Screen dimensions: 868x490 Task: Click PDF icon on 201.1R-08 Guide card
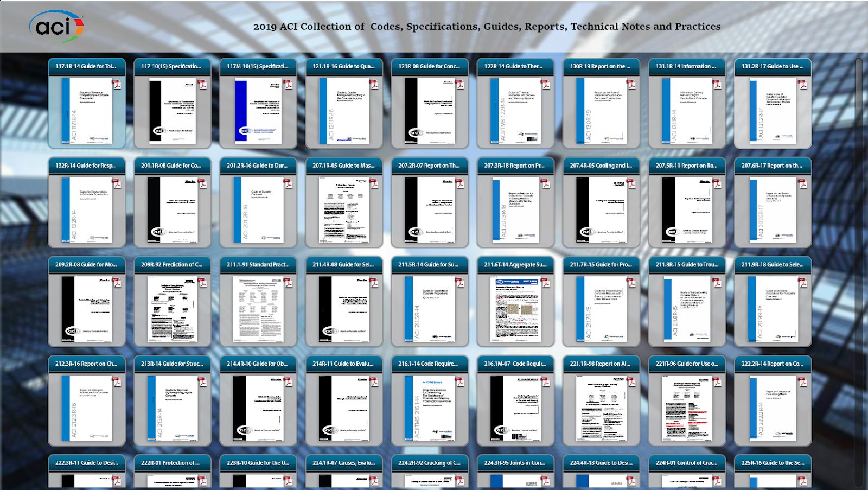click(202, 183)
